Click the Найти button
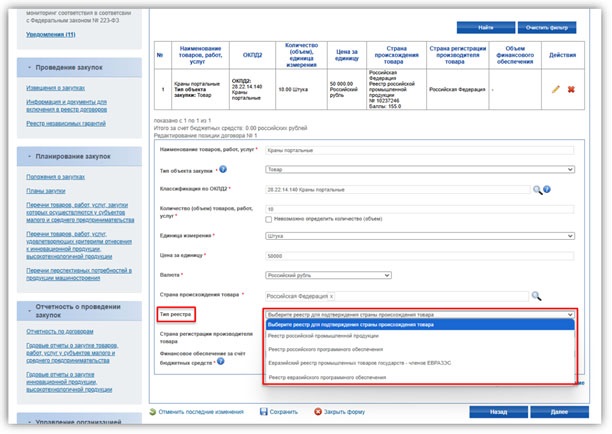Viewport: 612px width, 434px height. point(485,28)
